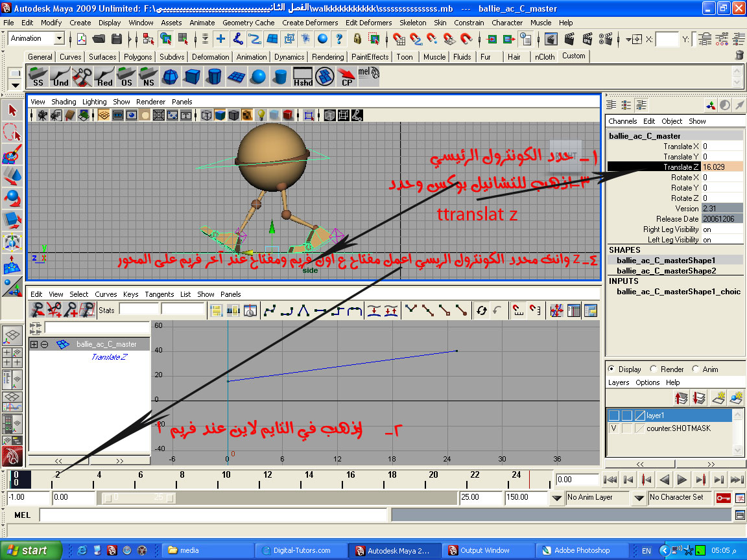
Task: Switch to Adobe Photoshop taskbar window
Action: (x=581, y=550)
